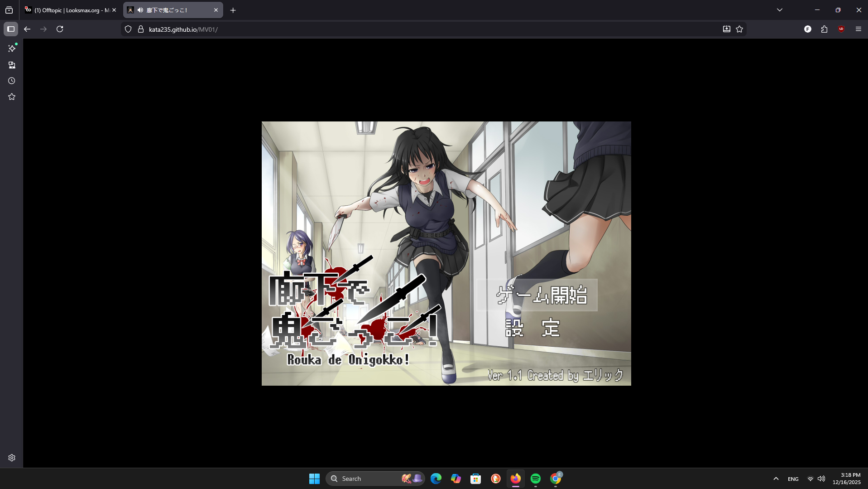Bookmark this page with the star

pyautogui.click(x=739, y=29)
